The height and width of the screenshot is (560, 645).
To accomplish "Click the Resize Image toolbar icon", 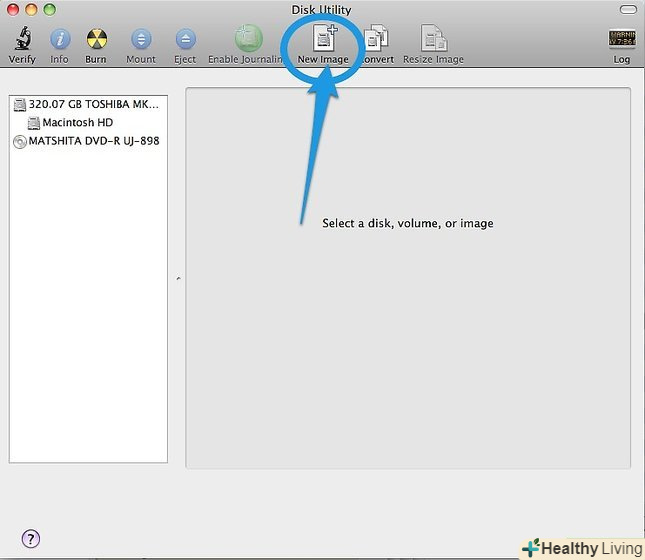I will pyautogui.click(x=434, y=38).
